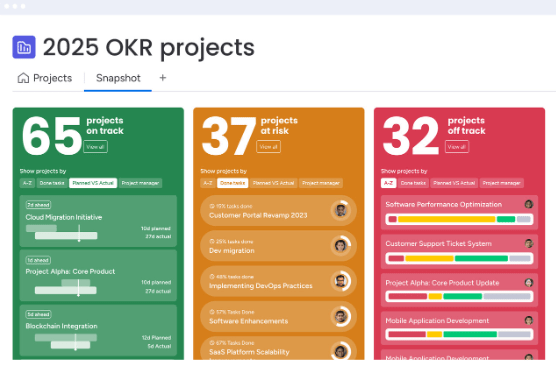Image resolution: width=556 pixels, height=370 pixels.
Task: Click avatar on Customer Portal Revamp 2023
Action: [341, 210]
